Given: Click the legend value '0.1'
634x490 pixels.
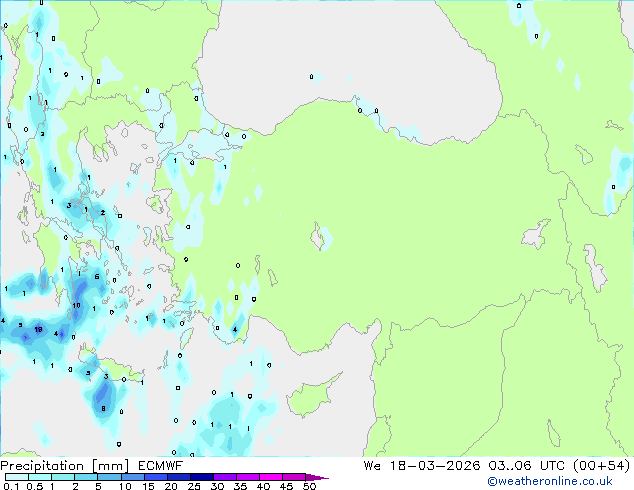Looking at the screenshot, I should (x=11, y=486).
